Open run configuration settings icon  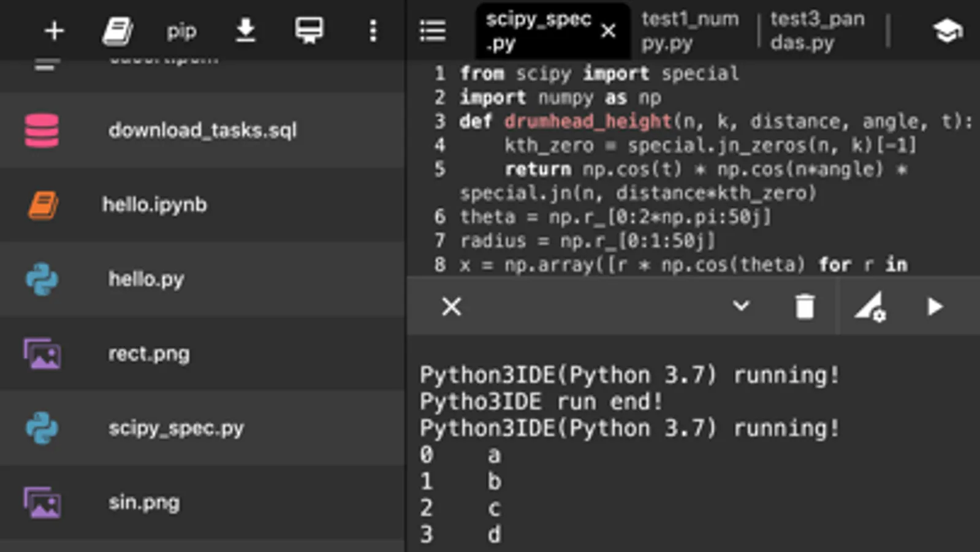coord(870,306)
